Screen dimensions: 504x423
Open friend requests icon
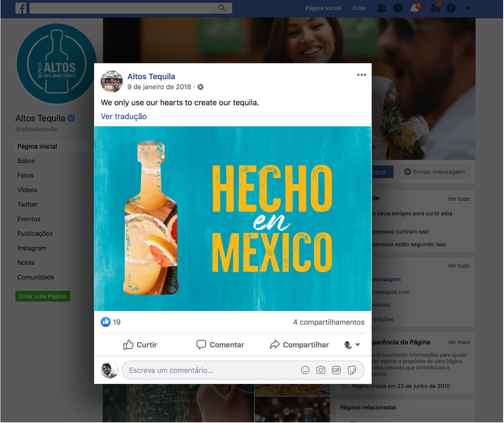[x=382, y=8]
